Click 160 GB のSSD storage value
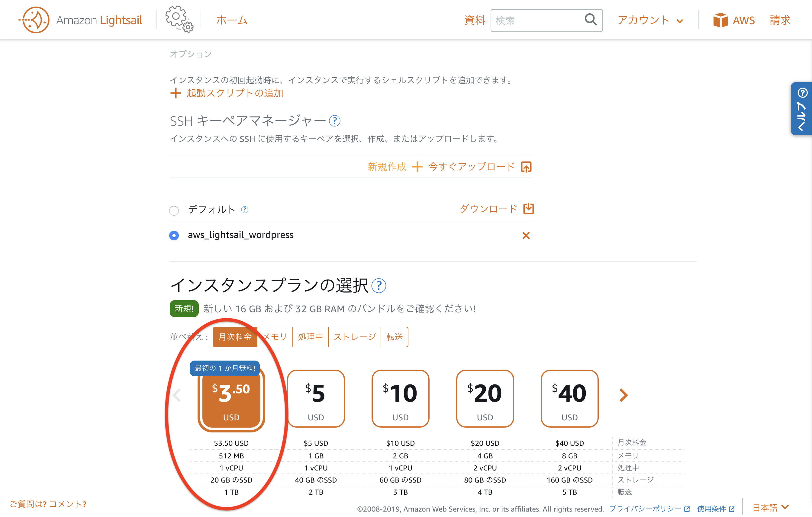Viewport: 812px width, 517px height. click(x=569, y=480)
